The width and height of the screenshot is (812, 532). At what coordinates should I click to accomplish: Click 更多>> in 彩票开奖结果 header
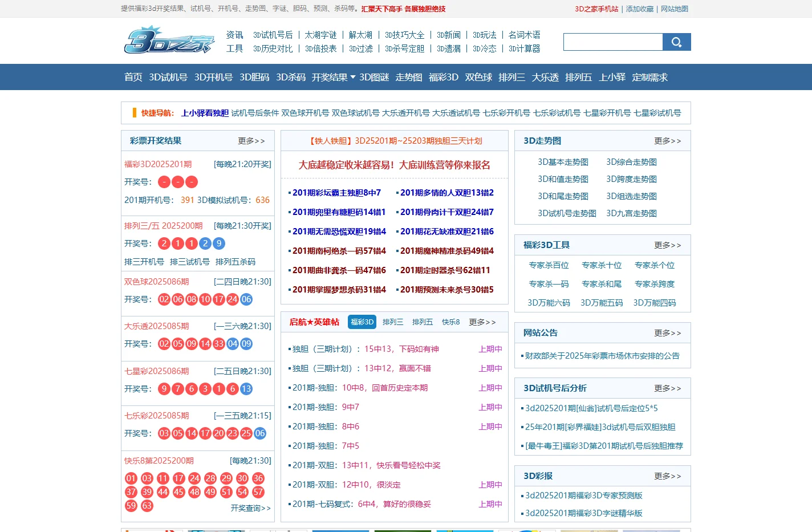point(251,141)
